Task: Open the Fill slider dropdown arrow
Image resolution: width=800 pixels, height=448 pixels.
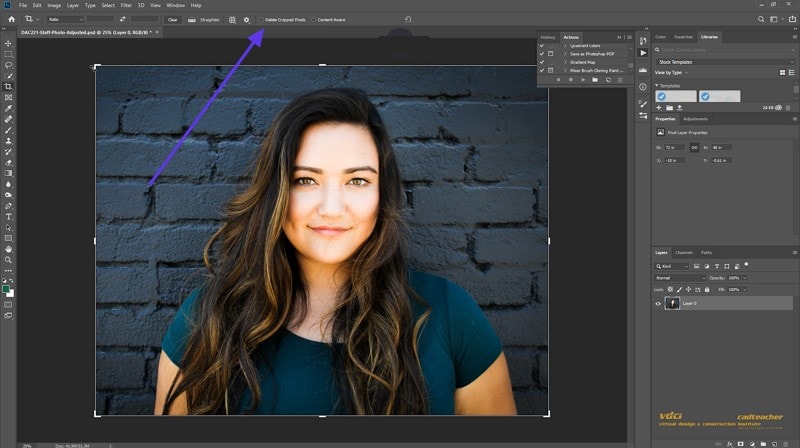Action: tap(744, 289)
